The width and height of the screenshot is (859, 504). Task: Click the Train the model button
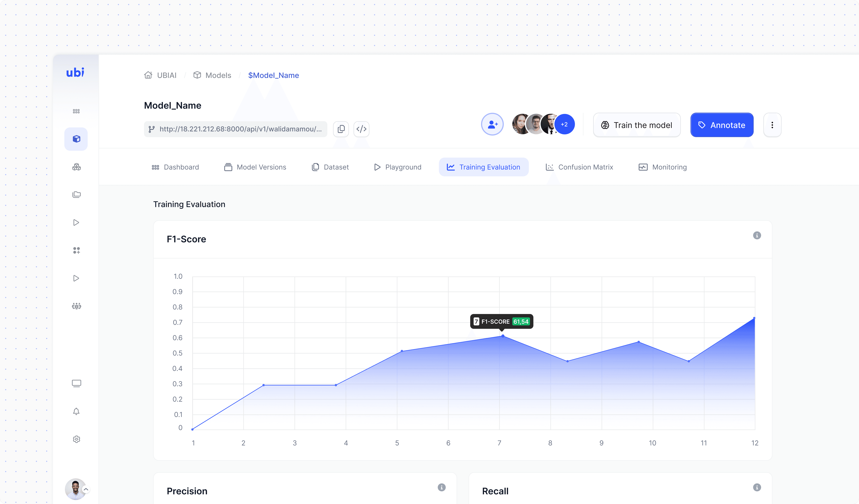coord(636,125)
